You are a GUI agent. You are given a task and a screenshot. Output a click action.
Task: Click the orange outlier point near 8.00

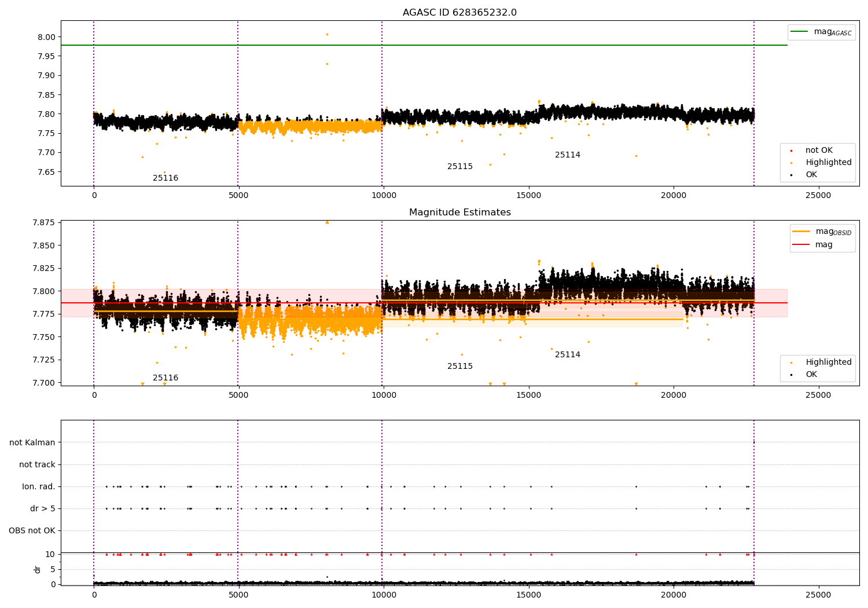point(327,34)
